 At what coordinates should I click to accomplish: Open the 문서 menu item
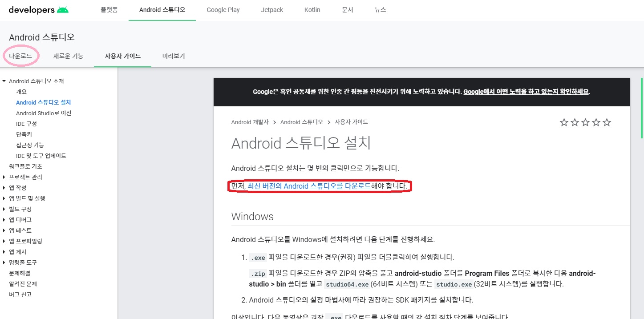(x=347, y=10)
